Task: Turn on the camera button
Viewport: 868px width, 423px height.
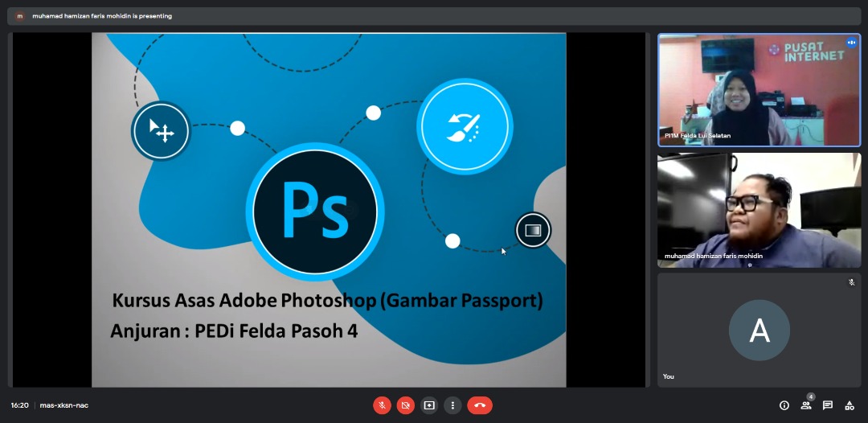Action: (405, 405)
